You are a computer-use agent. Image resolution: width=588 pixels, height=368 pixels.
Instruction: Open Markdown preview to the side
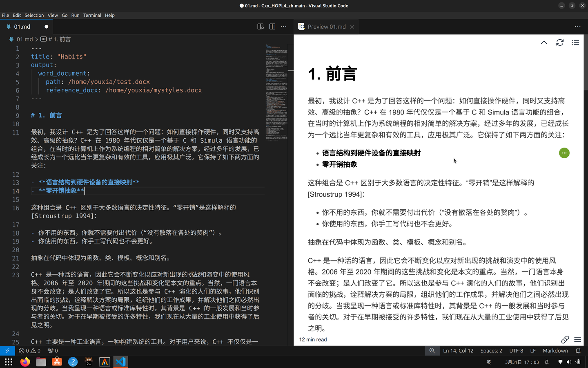point(261,26)
